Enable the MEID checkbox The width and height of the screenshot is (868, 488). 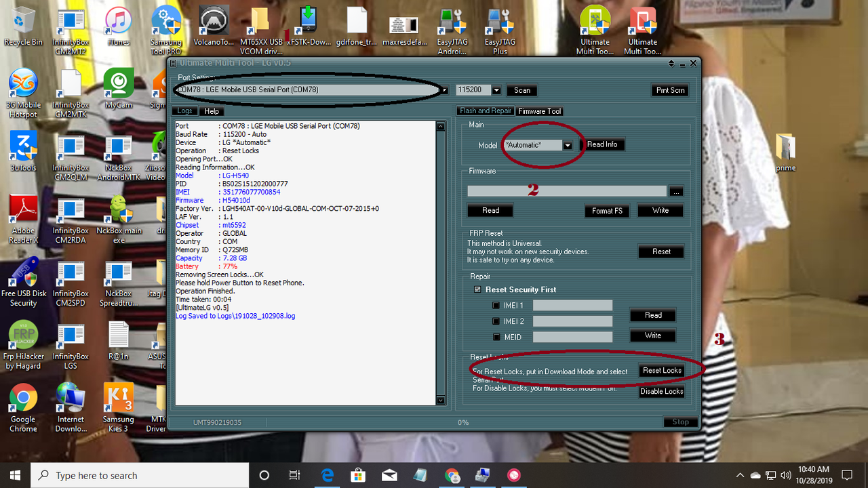pos(496,337)
